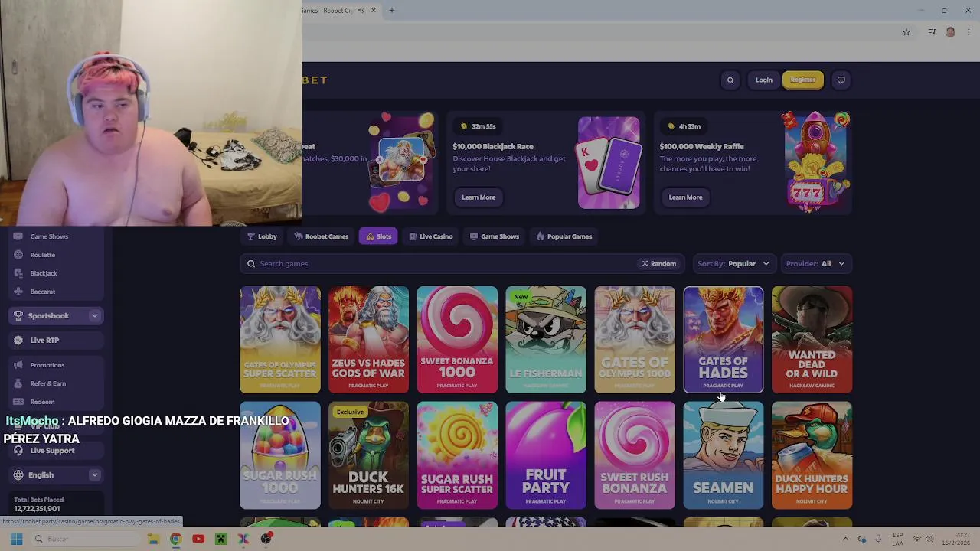The width and height of the screenshot is (980, 551).
Task: Open Seamen game
Action: 724,455
